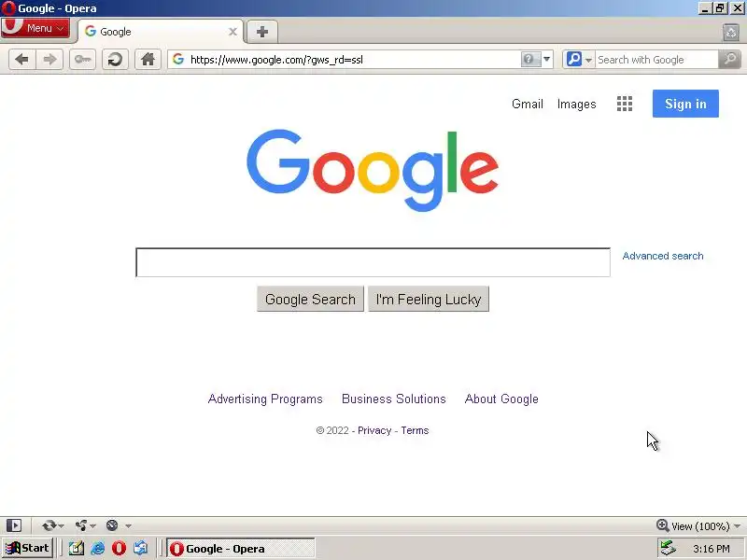Viewport: 747px width, 560px height.
Task: Toggle the Opera side panel button
Action: pos(14,525)
